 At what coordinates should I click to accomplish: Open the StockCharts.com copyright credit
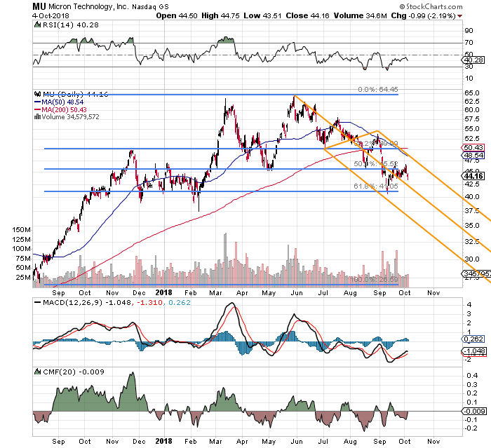431,6
